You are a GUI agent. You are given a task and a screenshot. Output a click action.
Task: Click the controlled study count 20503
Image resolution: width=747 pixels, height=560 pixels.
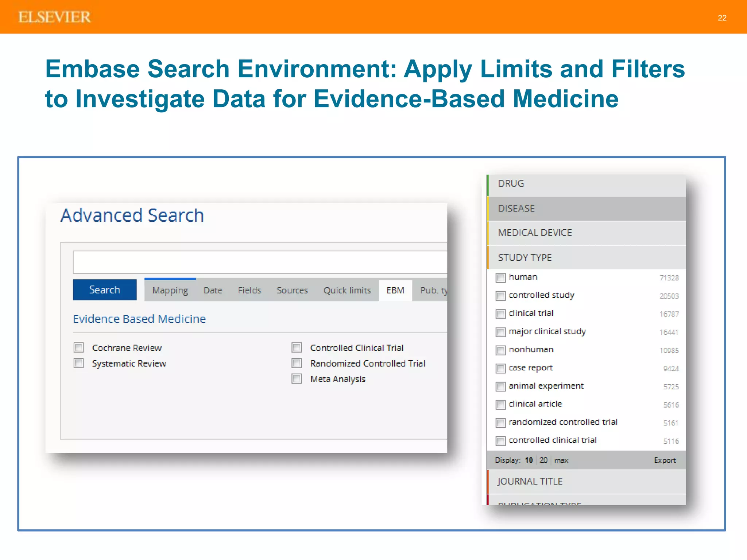(x=669, y=296)
